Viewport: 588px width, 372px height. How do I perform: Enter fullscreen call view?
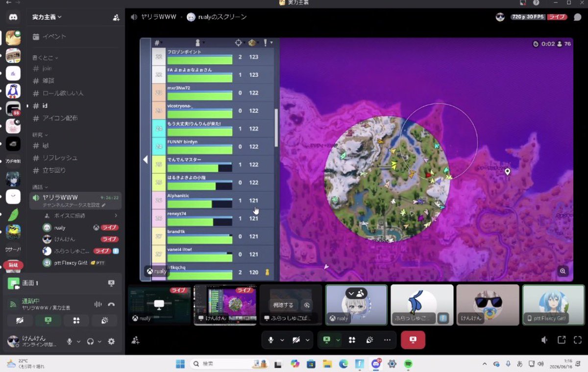(x=578, y=340)
